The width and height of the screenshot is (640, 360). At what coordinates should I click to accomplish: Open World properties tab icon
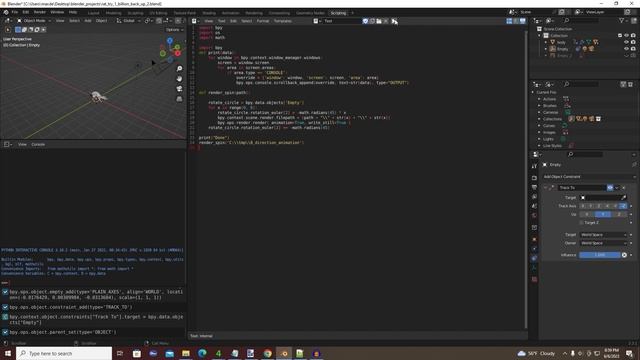point(534,216)
